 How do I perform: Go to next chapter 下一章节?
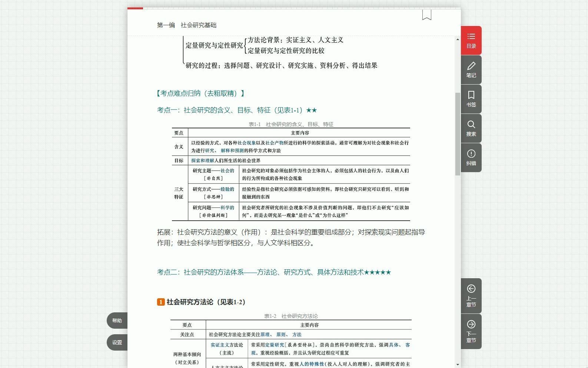pyautogui.click(x=471, y=331)
